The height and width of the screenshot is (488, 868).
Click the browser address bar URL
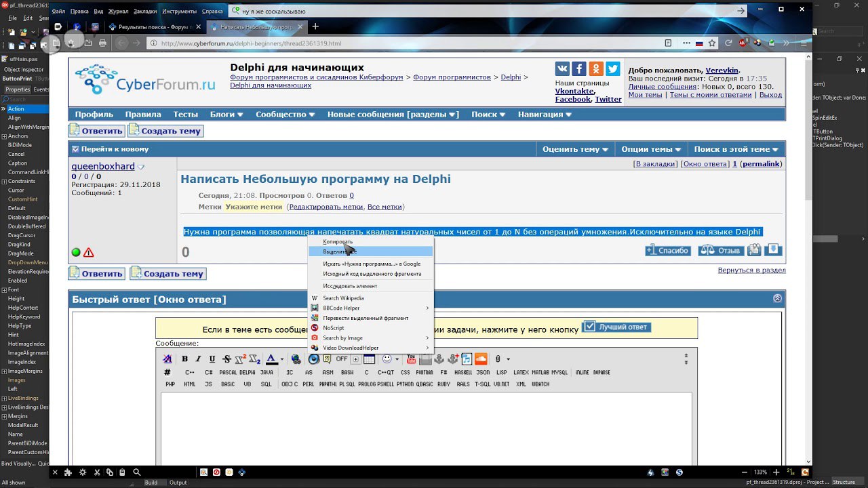coord(251,43)
